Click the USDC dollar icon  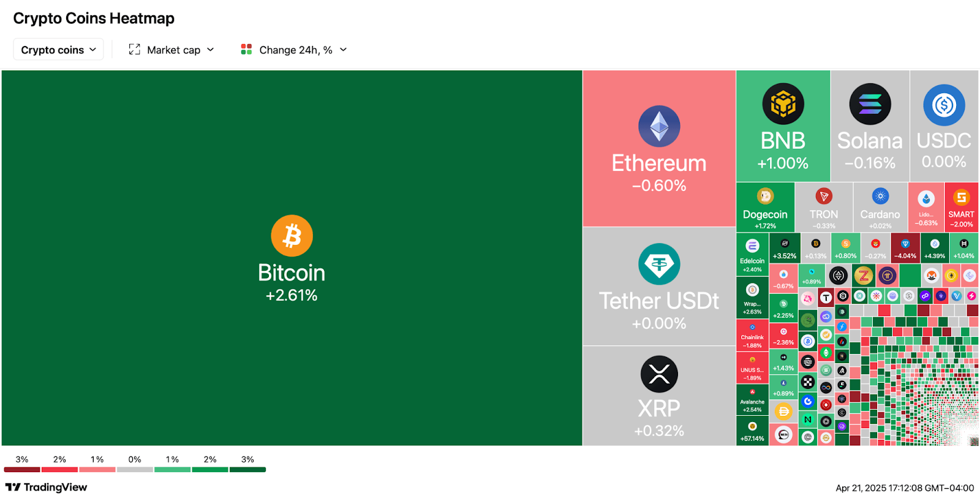tap(944, 105)
